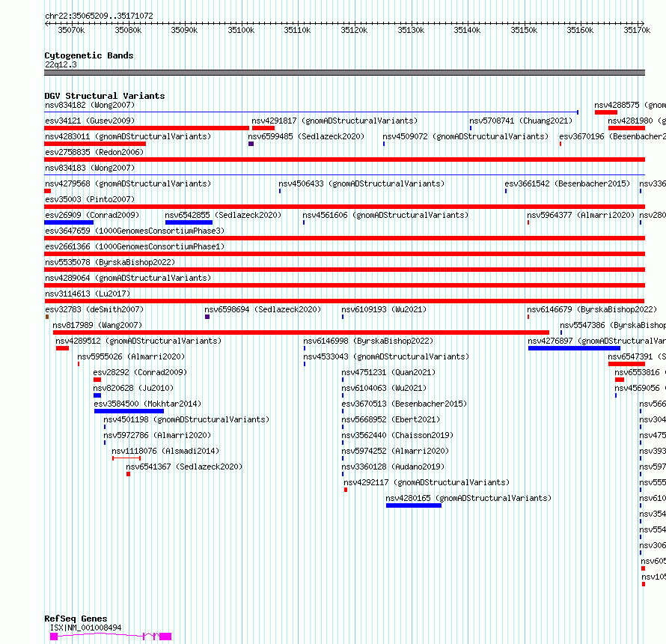Click the esv28292 (Conrad2009) red marker
This screenshot has width=666, height=644.
click(x=97, y=380)
